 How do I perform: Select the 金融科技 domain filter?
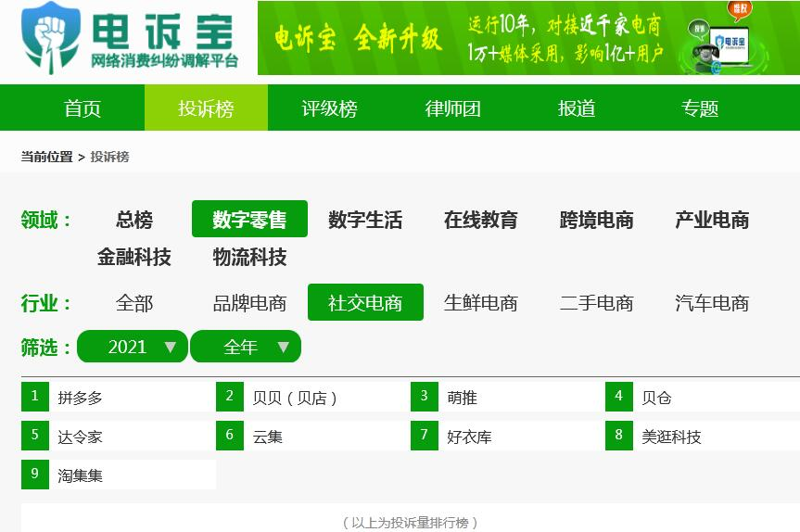point(134,257)
